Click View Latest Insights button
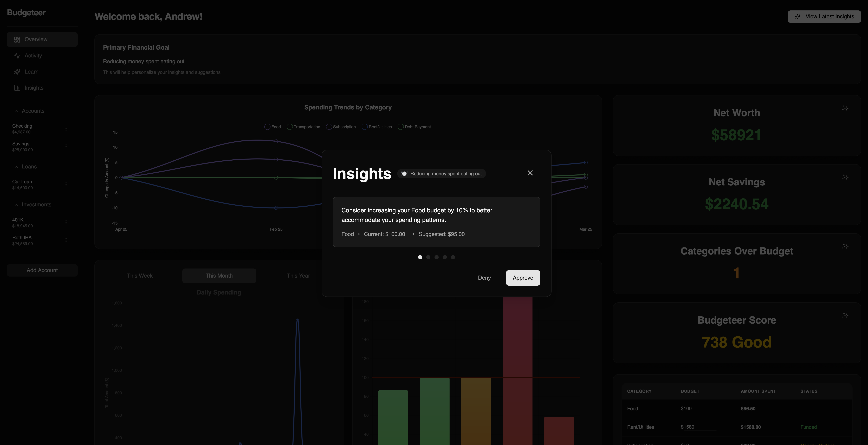Viewport: 868px width, 445px height. click(824, 17)
